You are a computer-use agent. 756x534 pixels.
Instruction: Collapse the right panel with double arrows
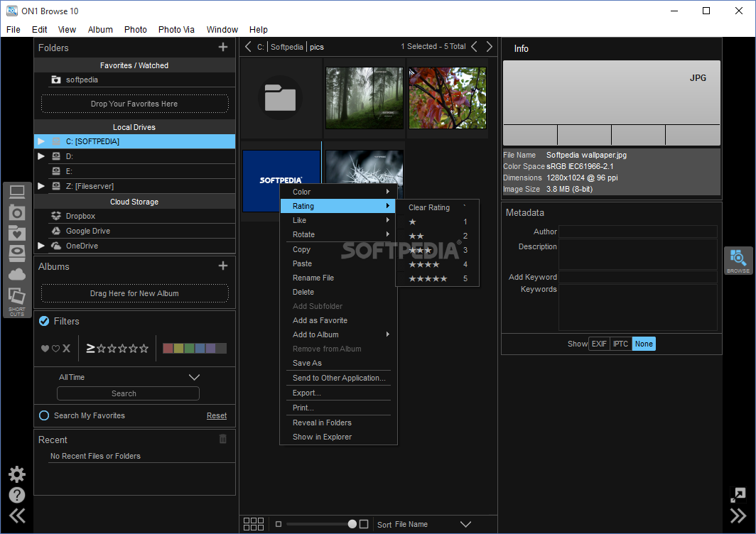click(738, 516)
